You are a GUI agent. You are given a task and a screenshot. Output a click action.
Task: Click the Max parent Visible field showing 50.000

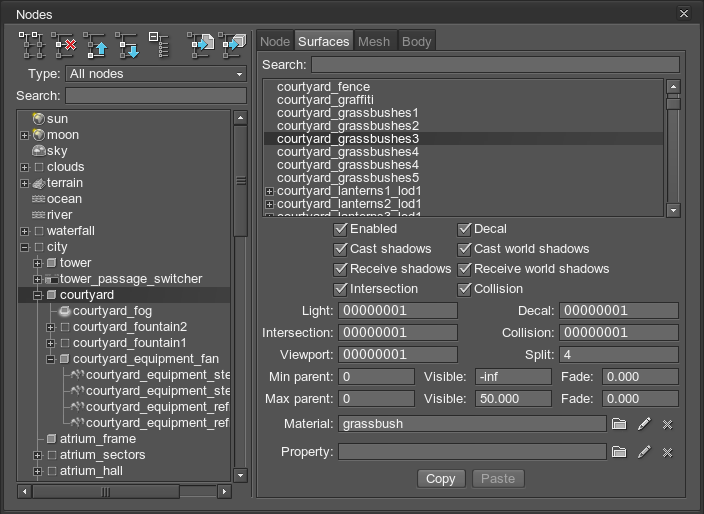click(513, 399)
